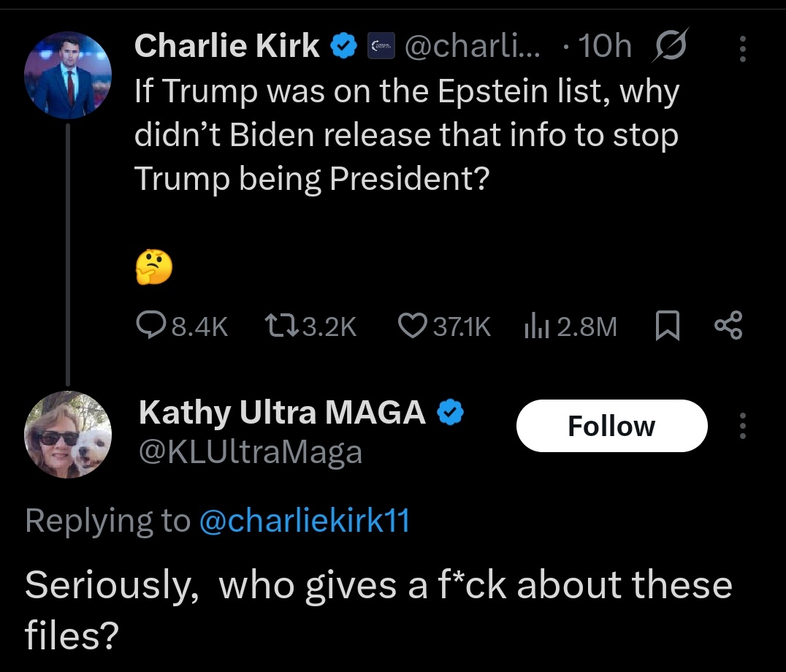786x672 pixels.
Task: Like the tweet with 37.1K likes
Action: coord(444,326)
